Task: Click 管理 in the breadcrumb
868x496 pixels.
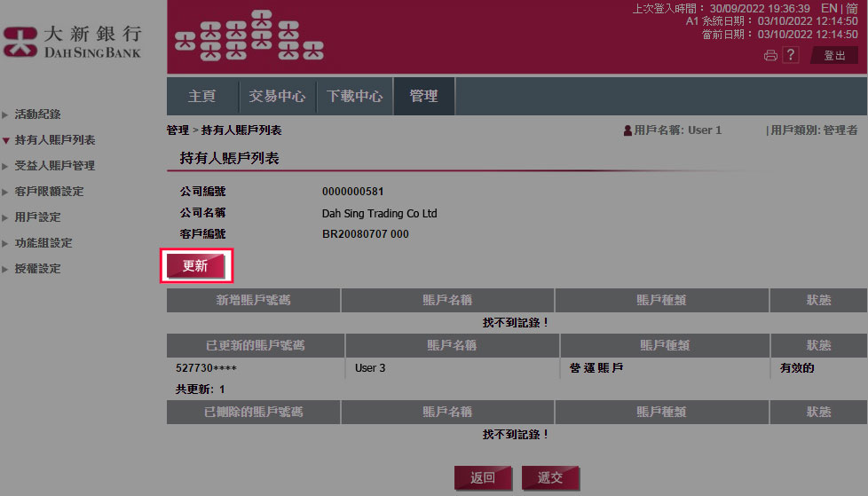Action: point(178,130)
